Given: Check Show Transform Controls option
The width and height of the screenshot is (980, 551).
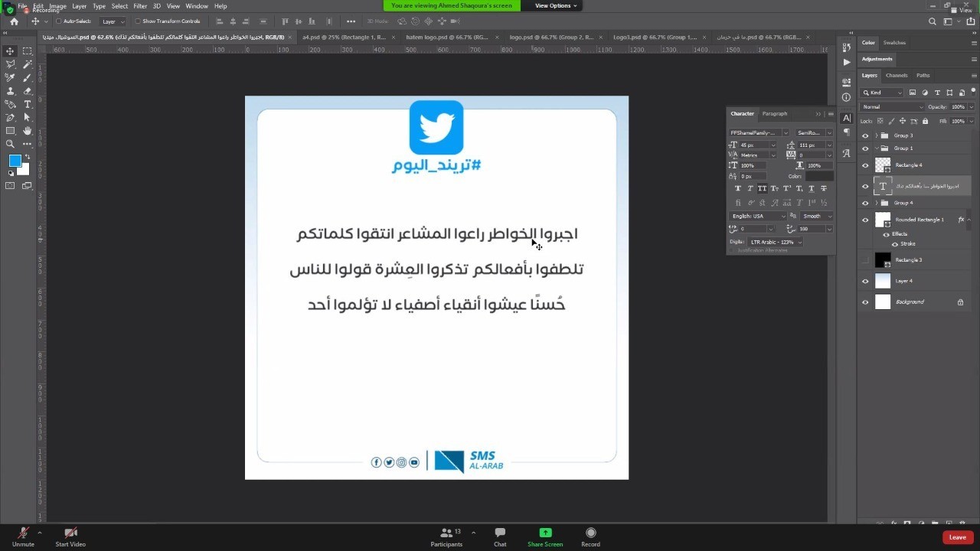Looking at the screenshot, I should pos(138,21).
